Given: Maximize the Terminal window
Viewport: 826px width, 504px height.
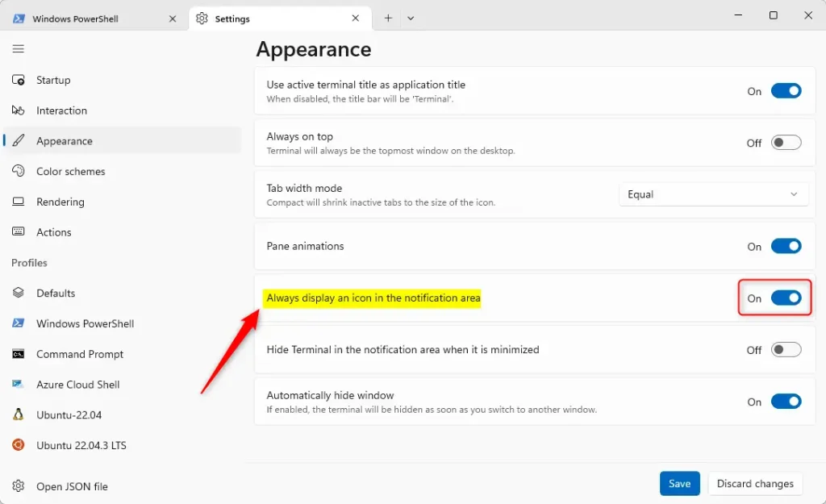Looking at the screenshot, I should (x=774, y=15).
